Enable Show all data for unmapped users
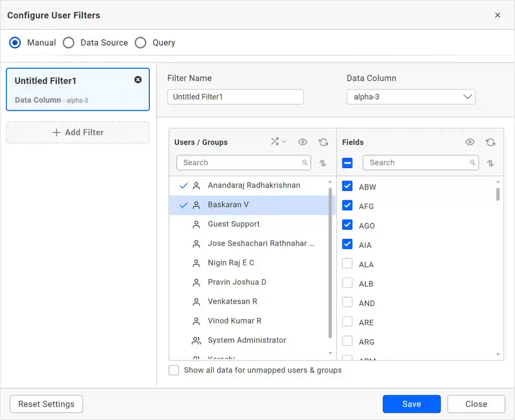The height and width of the screenshot is (420, 515). [174, 370]
